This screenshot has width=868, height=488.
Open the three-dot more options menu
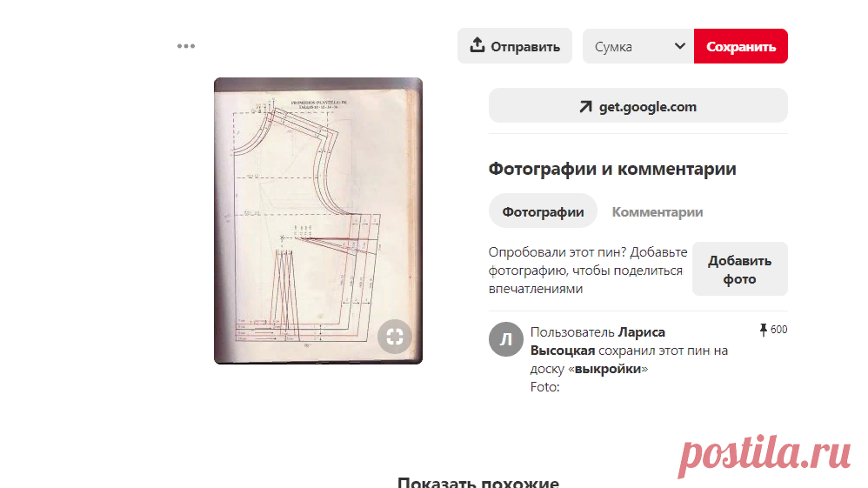pos(186,46)
